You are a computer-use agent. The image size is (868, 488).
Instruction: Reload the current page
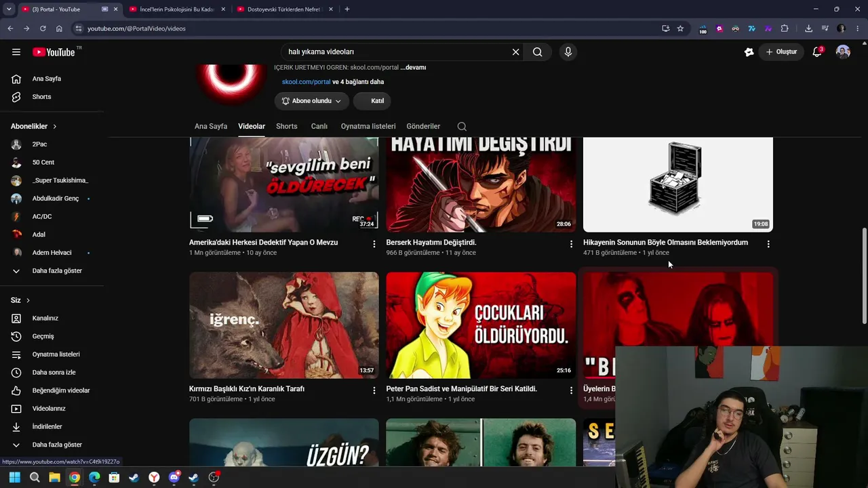pos(43,28)
